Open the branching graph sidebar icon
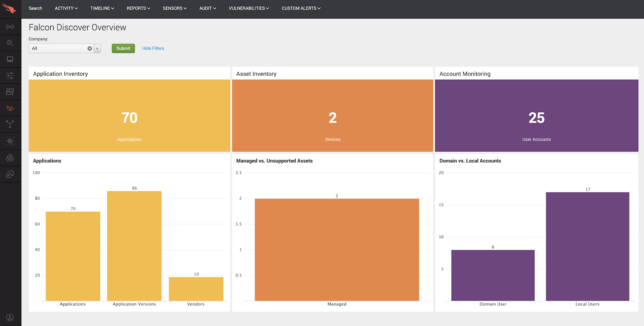The image size is (644, 326). pyautogui.click(x=10, y=124)
